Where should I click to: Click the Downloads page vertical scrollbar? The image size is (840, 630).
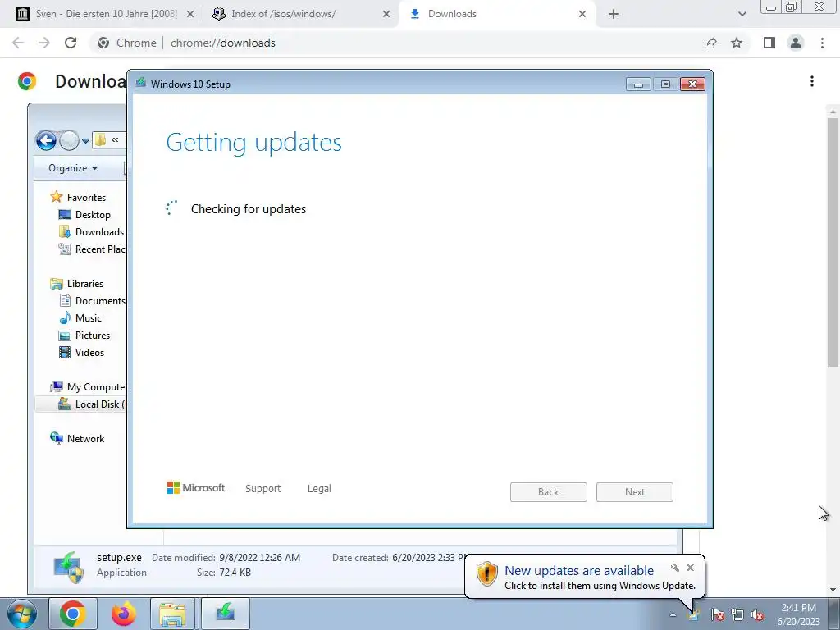pos(833,242)
